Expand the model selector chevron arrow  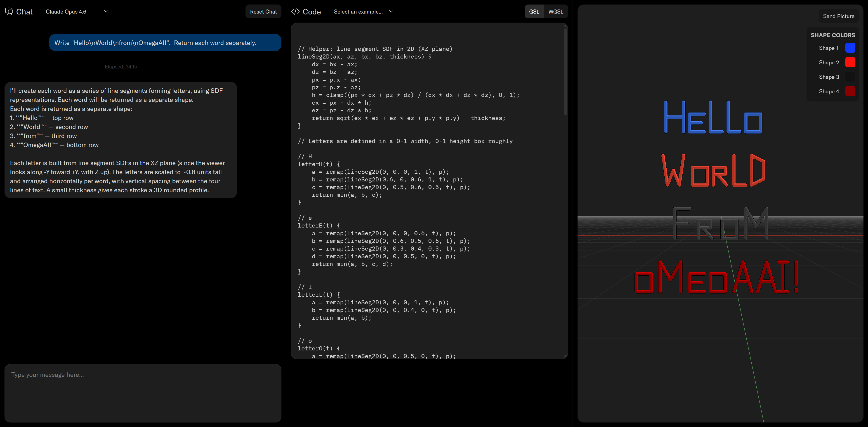[106, 12]
